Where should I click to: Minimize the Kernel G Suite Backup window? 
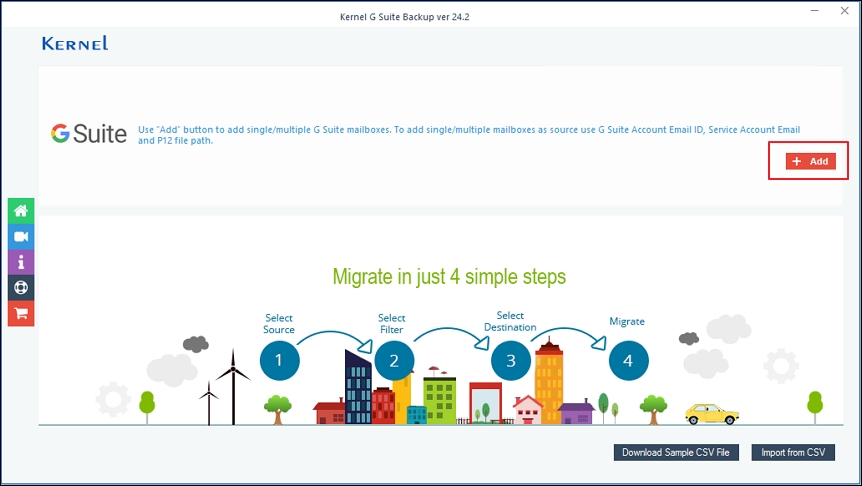click(x=815, y=11)
